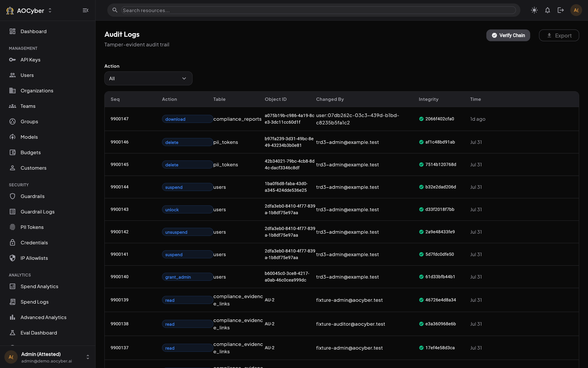Select sequence number 9900144
The width and height of the screenshot is (588, 368).
(120, 187)
